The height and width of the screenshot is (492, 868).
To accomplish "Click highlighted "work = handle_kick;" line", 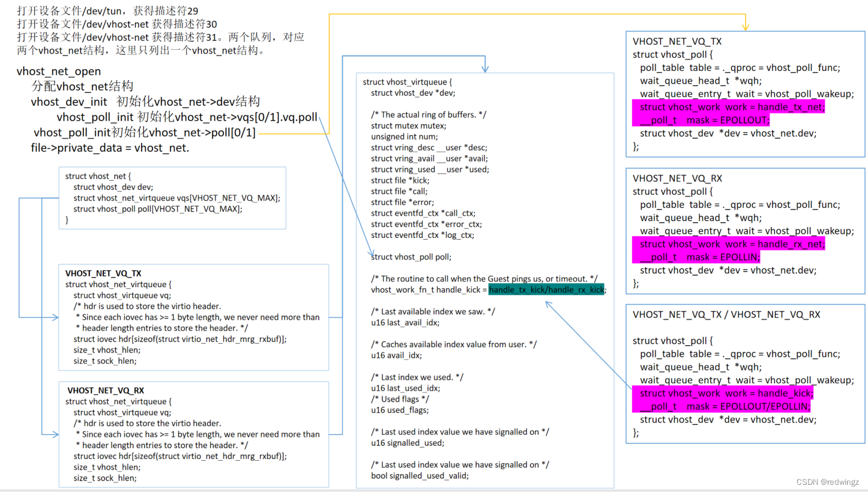I will coord(723,393).
